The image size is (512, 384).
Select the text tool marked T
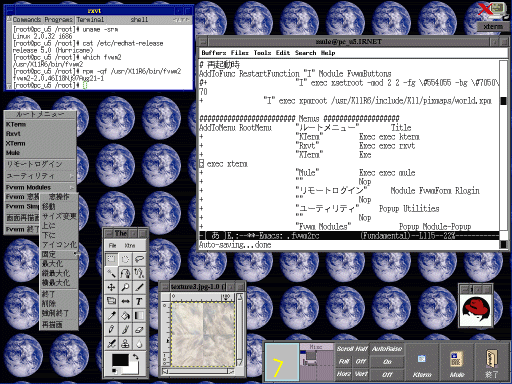point(139,301)
